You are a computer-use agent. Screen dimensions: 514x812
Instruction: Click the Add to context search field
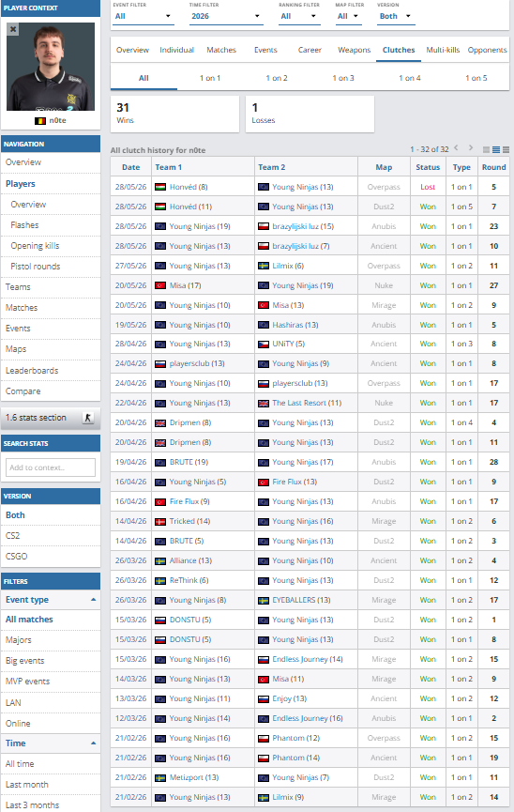click(51, 467)
